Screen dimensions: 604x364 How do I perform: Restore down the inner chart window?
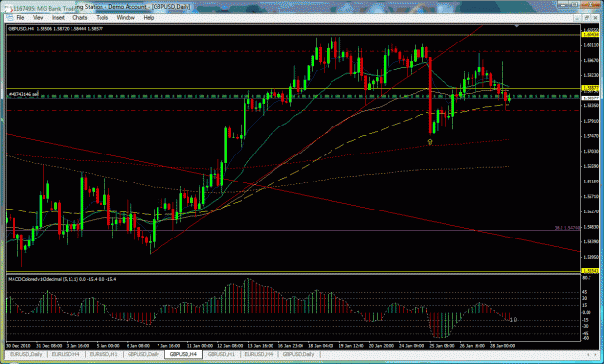[587, 18]
